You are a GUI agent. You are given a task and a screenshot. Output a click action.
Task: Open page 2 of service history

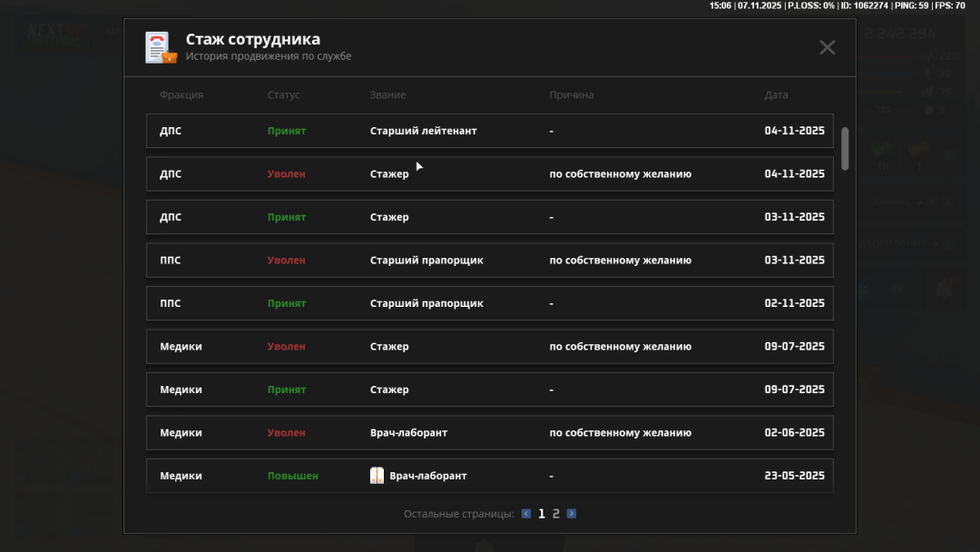556,514
